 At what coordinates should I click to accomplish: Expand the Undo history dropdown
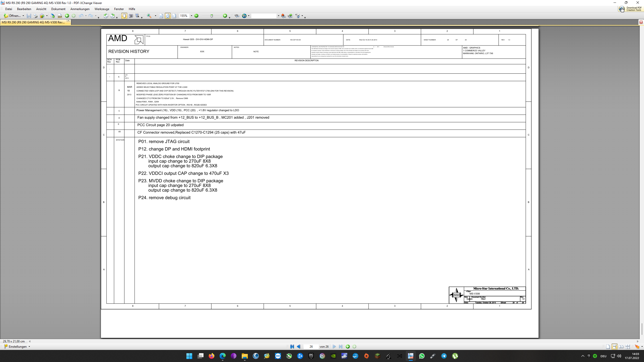click(x=86, y=16)
